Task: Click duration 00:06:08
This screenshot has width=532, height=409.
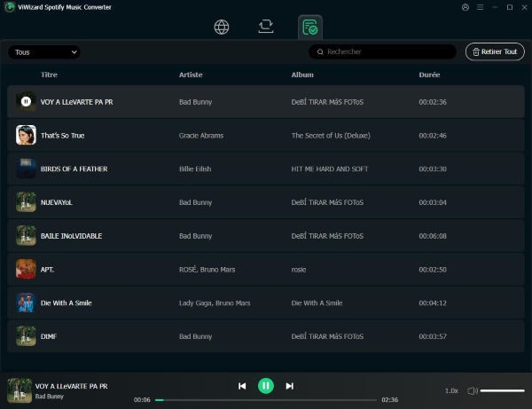Action: tap(433, 236)
